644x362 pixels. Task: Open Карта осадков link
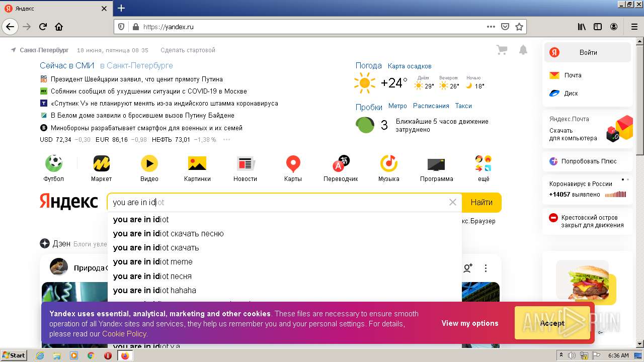pyautogui.click(x=410, y=66)
